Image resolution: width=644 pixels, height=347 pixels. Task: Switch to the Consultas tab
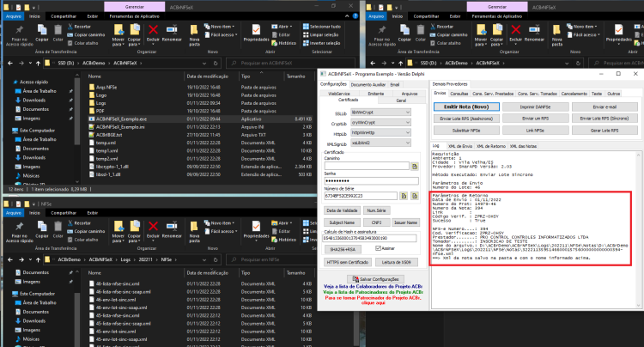pos(459,94)
